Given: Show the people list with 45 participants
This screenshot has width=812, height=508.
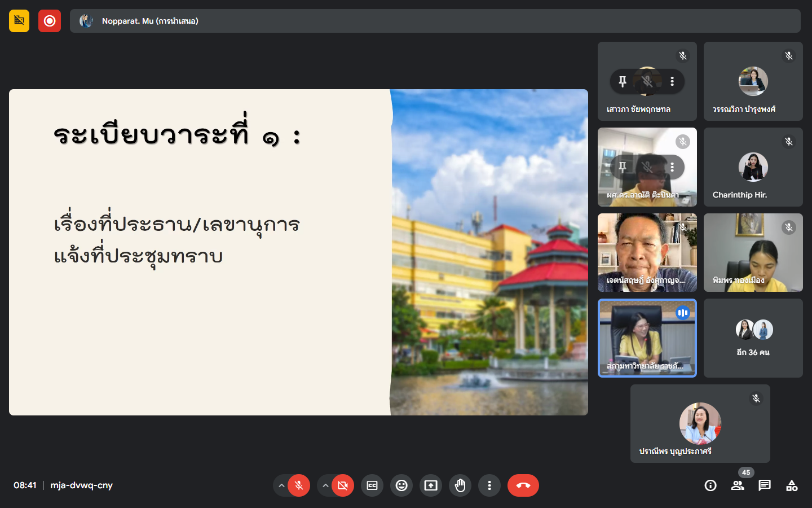Looking at the screenshot, I should [x=738, y=485].
